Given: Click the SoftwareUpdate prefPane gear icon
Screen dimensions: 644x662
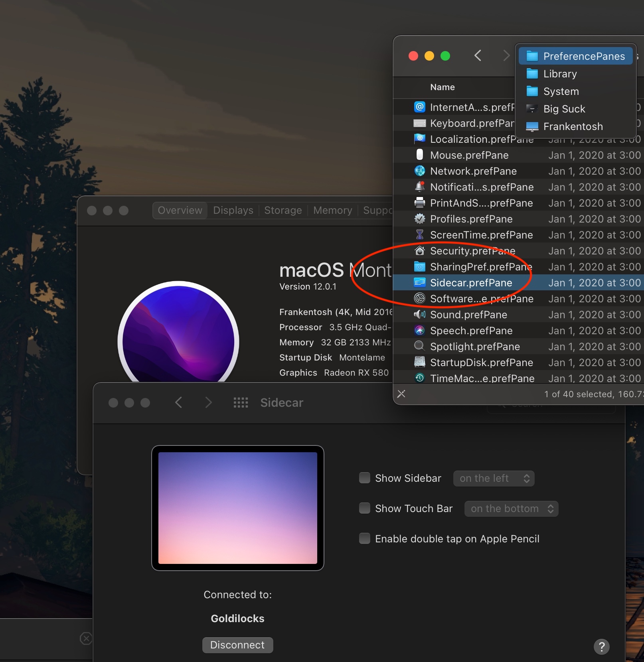Looking at the screenshot, I should click(419, 298).
